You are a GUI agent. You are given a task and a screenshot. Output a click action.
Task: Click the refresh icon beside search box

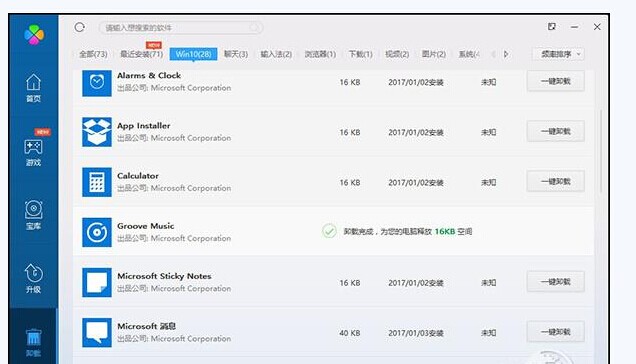tap(80, 27)
